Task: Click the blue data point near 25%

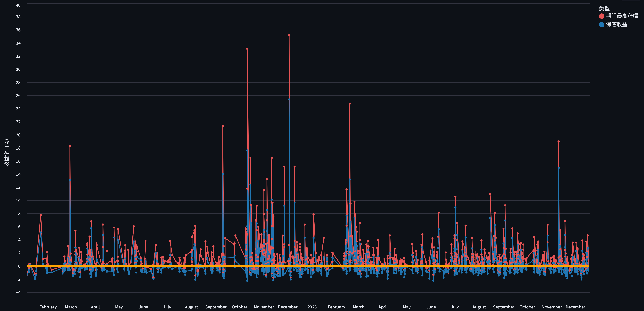Action: (x=289, y=99)
